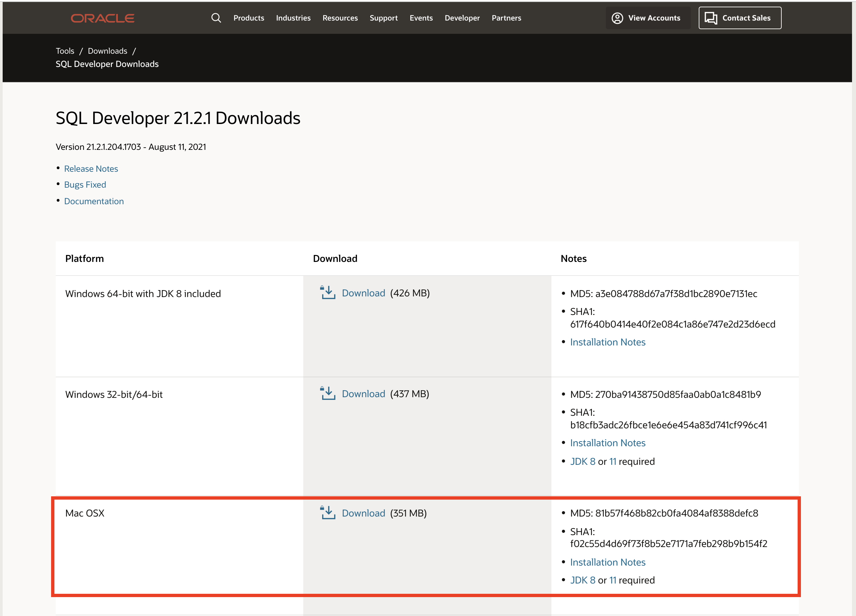Click the download icon for Windows 64-bit JDK 8

pyautogui.click(x=327, y=293)
